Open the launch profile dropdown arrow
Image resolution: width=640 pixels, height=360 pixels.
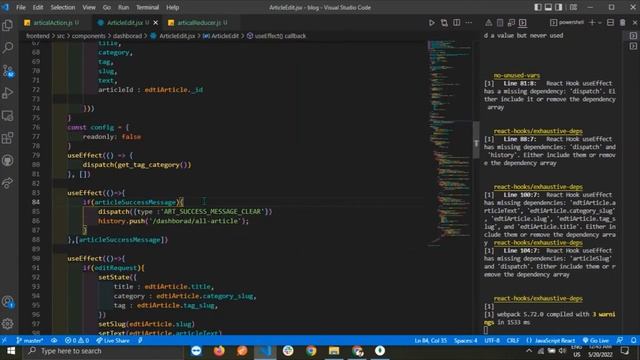tap(600, 23)
